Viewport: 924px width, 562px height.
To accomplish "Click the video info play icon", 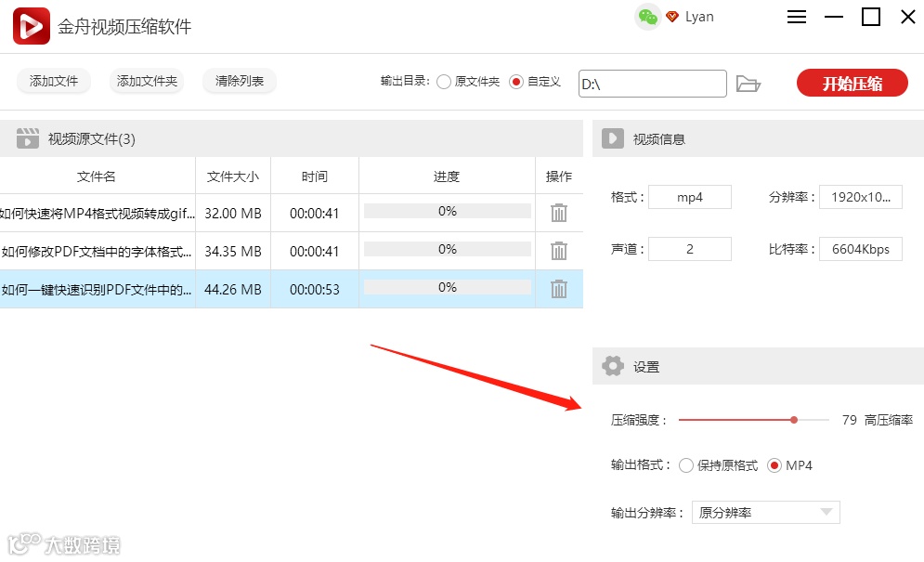I will point(613,138).
